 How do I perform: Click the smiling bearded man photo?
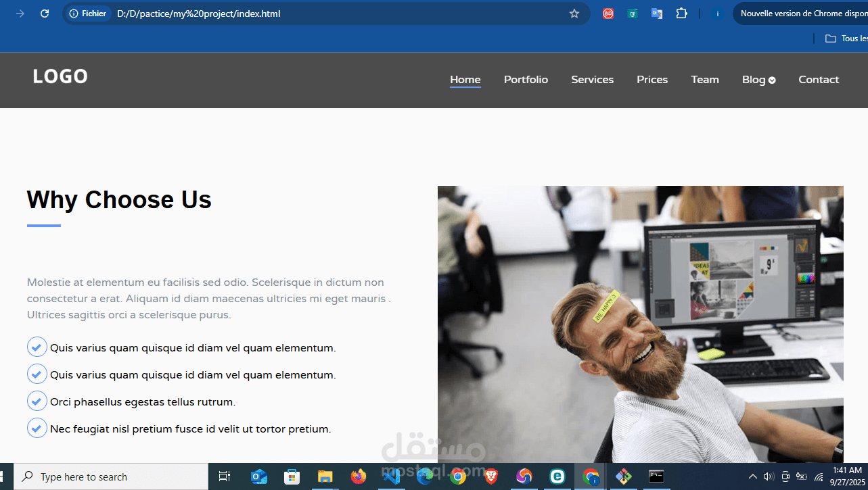coord(641,324)
